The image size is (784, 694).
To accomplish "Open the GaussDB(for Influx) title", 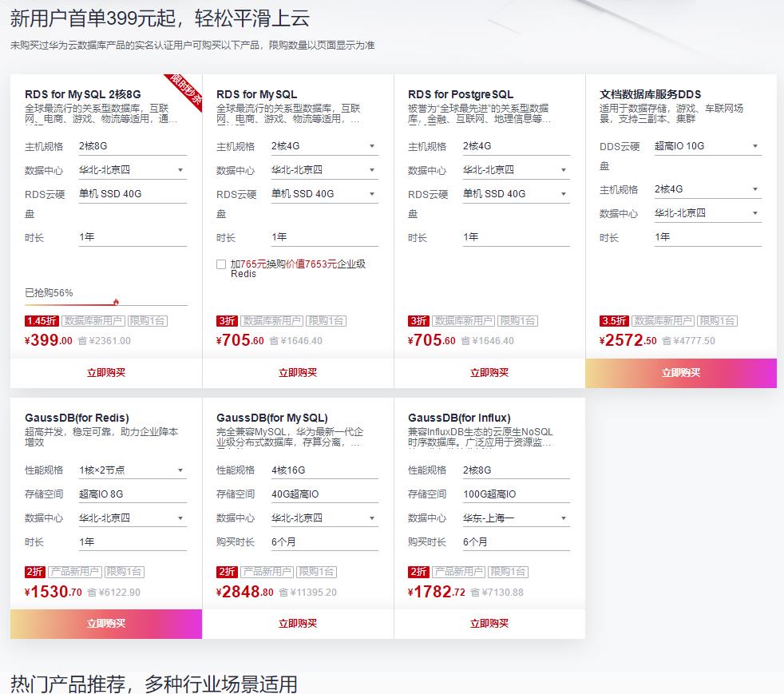I will click(x=459, y=418).
